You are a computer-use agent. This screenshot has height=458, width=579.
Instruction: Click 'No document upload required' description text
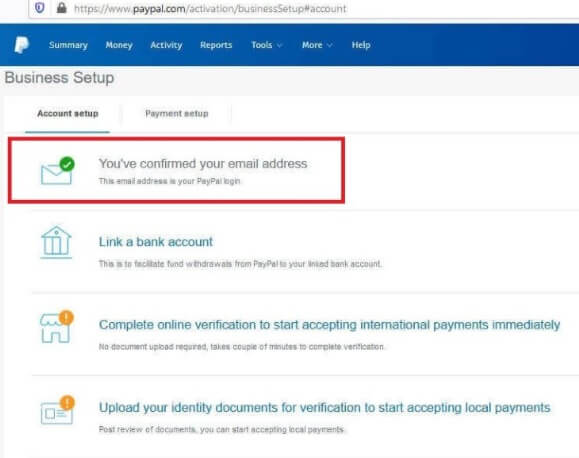(241, 346)
